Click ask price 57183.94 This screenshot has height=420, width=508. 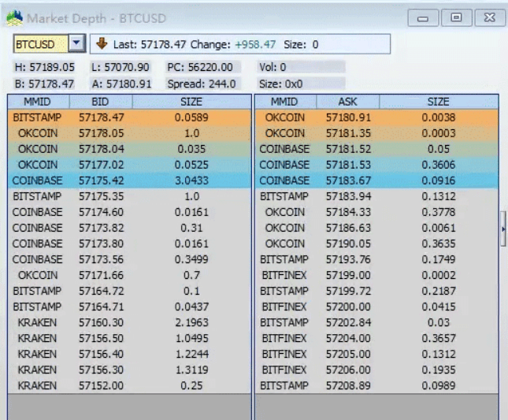(348, 196)
